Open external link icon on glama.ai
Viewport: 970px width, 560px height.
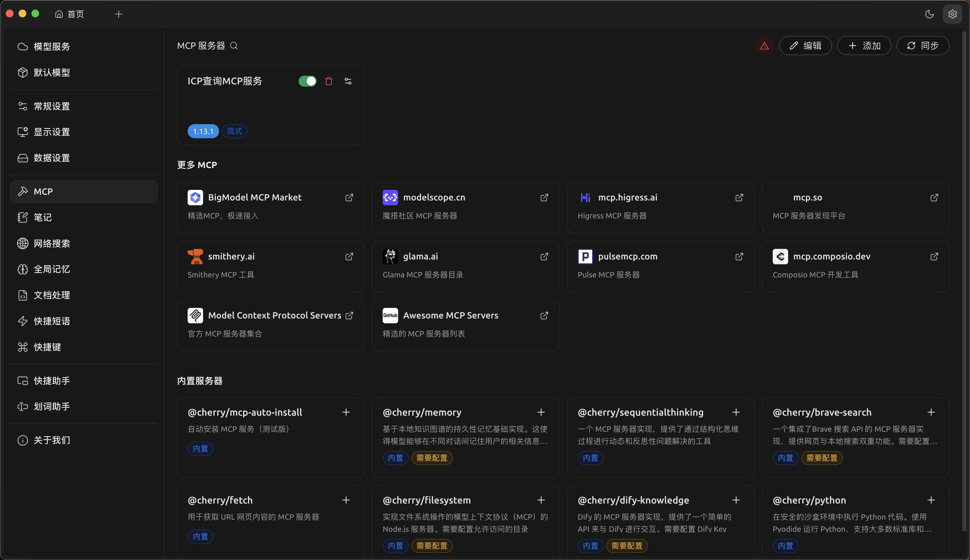[544, 257]
